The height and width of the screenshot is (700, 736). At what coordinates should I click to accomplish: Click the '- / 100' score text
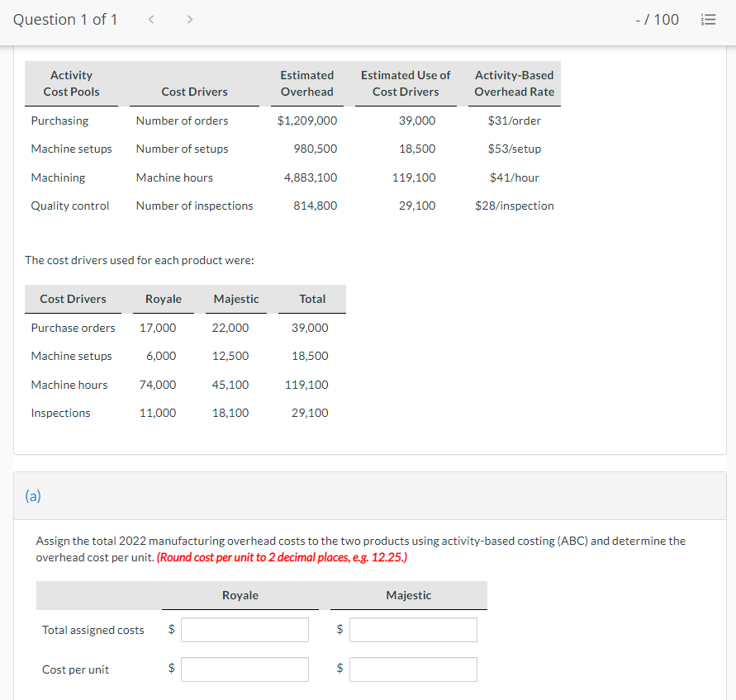657,20
